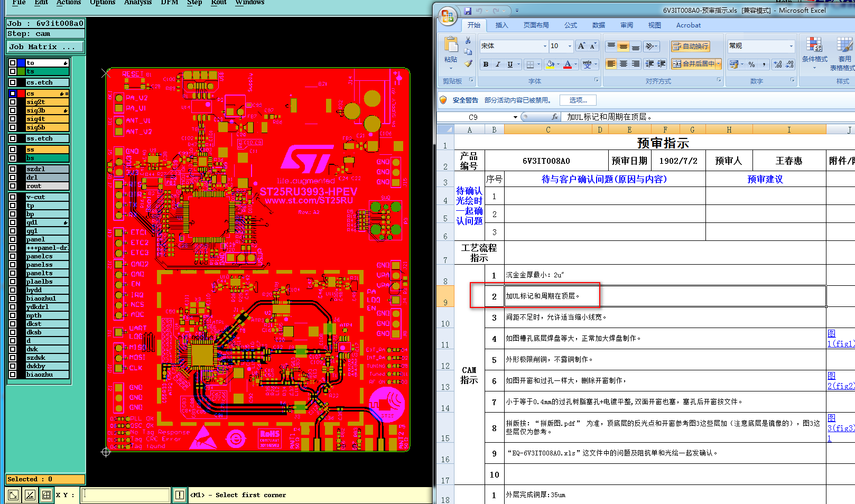Expand the Merge and Center dropdown arrow
Image resolution: width=855 pixels, height=504 pixels.
pos(719,64)
